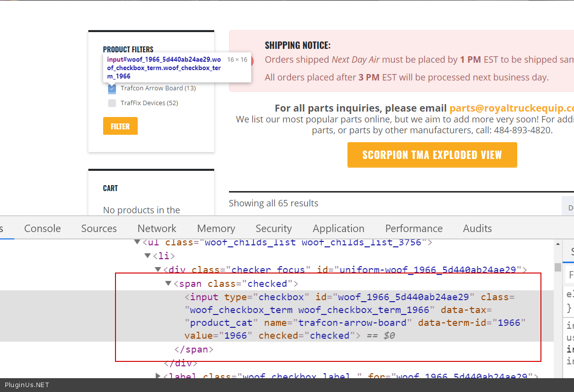
Task: Check the TrafFix Devices checkbox
Action: pyautogui.click(x=112, y=103)
